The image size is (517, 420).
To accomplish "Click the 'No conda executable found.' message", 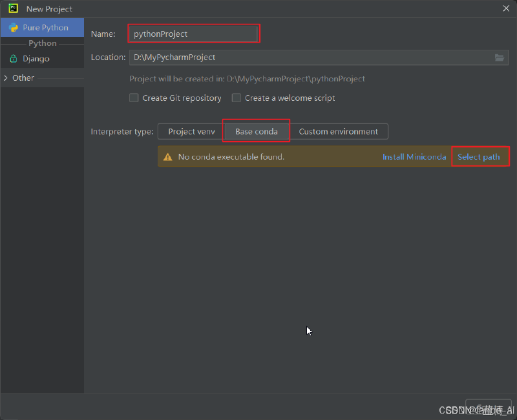I will pyautogui.click(x=231, y=157).
